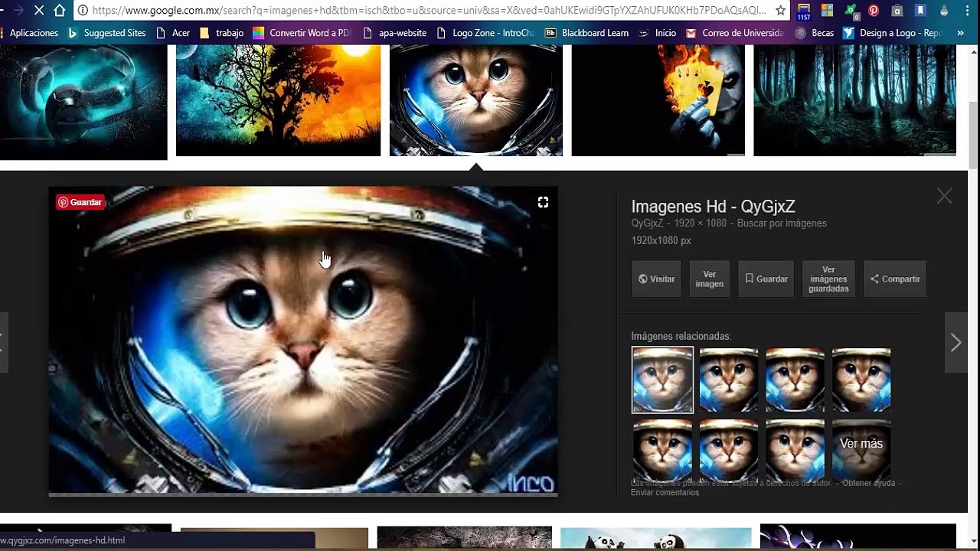The width and height of the screenshot is (980, 551).
Task: Bookmark this page with the star icon
Action: click(x=780, y=11)
